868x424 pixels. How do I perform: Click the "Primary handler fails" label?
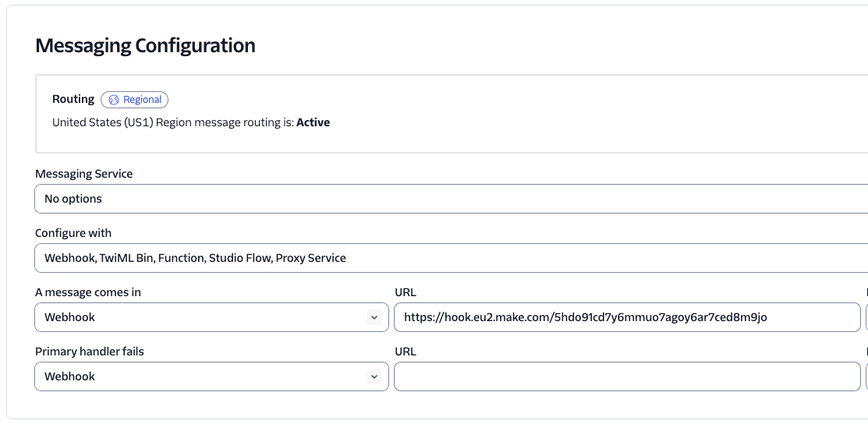[90, 352]
